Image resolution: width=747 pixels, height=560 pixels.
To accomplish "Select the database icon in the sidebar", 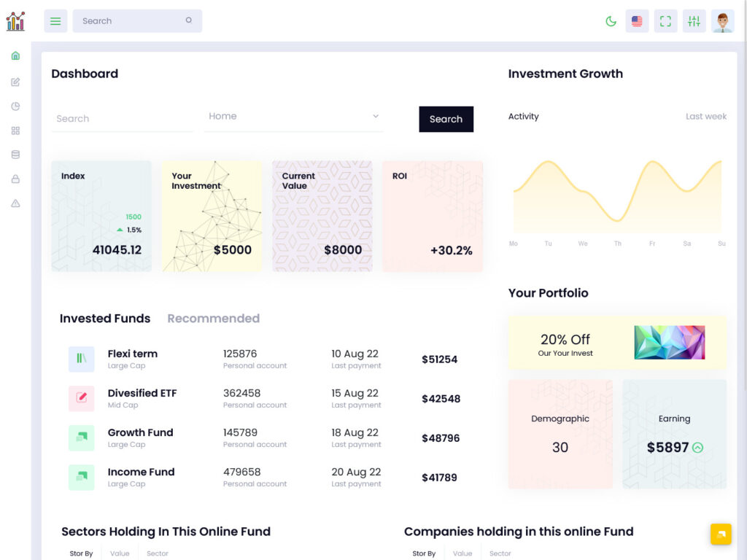I will point(15,155).
